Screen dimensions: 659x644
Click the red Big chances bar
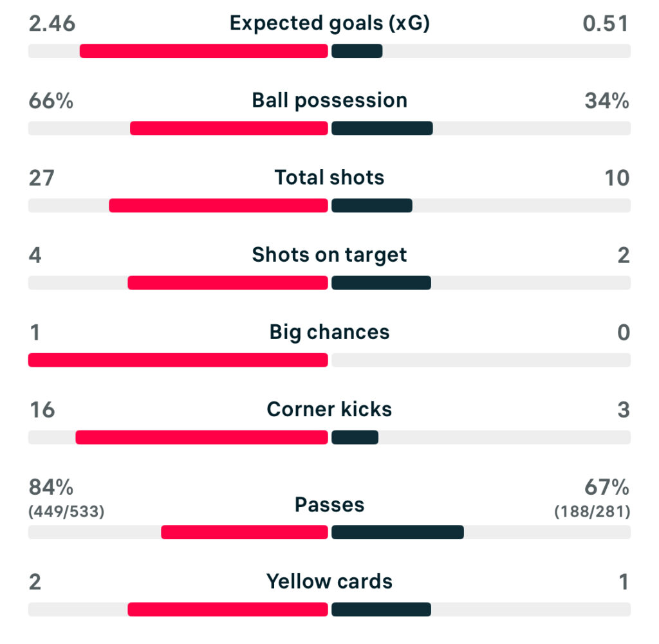point(178,360)
